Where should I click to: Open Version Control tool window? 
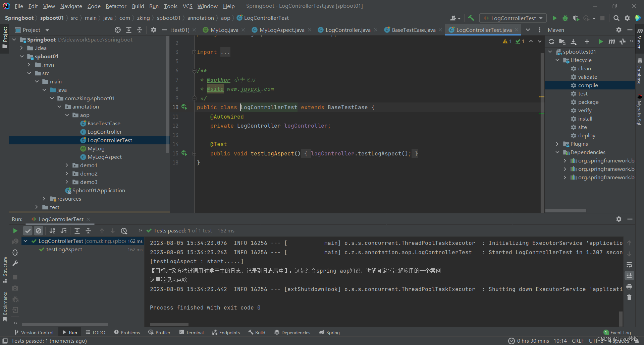pos(34,333)
